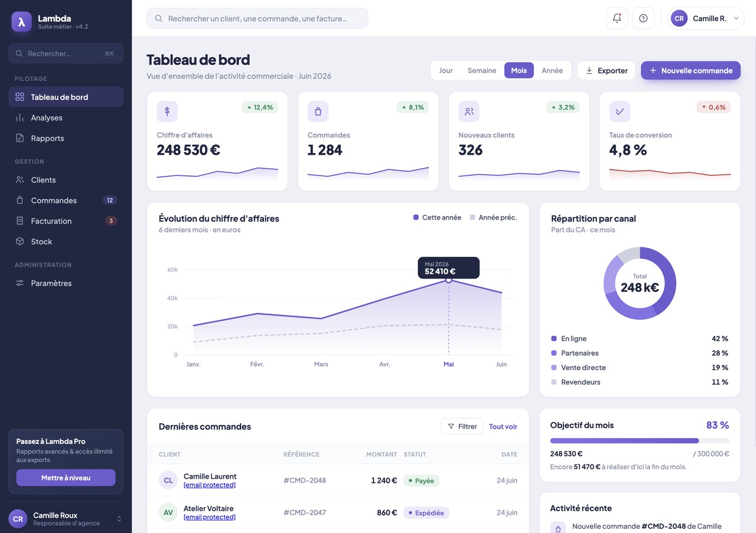Click the DATE column header

[x=509, y=454]
